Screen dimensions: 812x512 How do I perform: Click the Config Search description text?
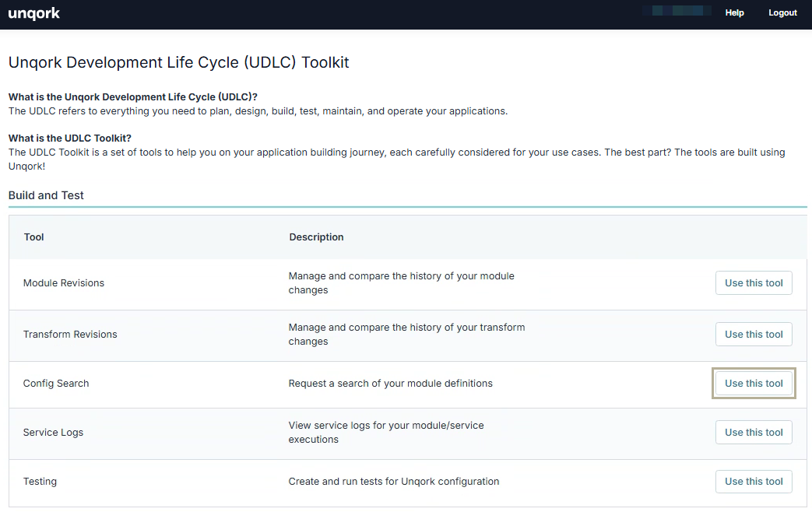pos(390,383)
